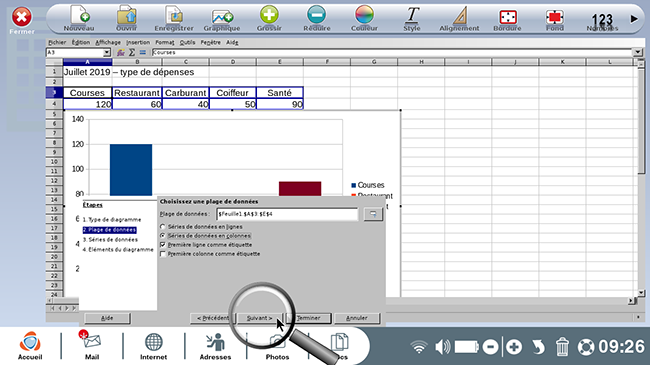Click the Wi-Fi status icon
The height and width of the screenshot is (365, 650).
click(419, 347)
